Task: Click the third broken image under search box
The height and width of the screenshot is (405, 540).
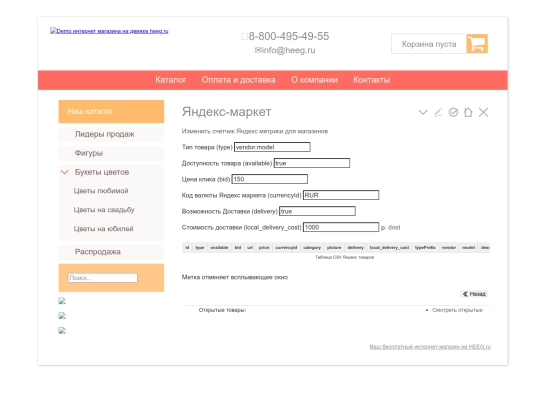Action: click(62, 331)
